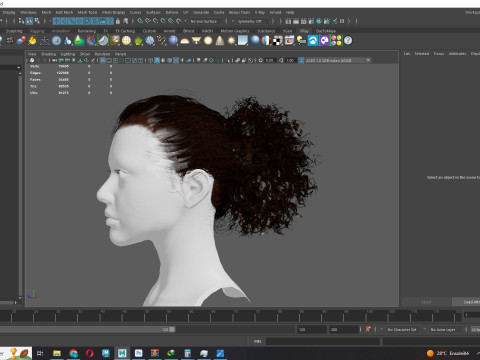Open the Focus menu in Attribute Editor
The width and height of the screenshot is (480, 360).
point(439,54)
